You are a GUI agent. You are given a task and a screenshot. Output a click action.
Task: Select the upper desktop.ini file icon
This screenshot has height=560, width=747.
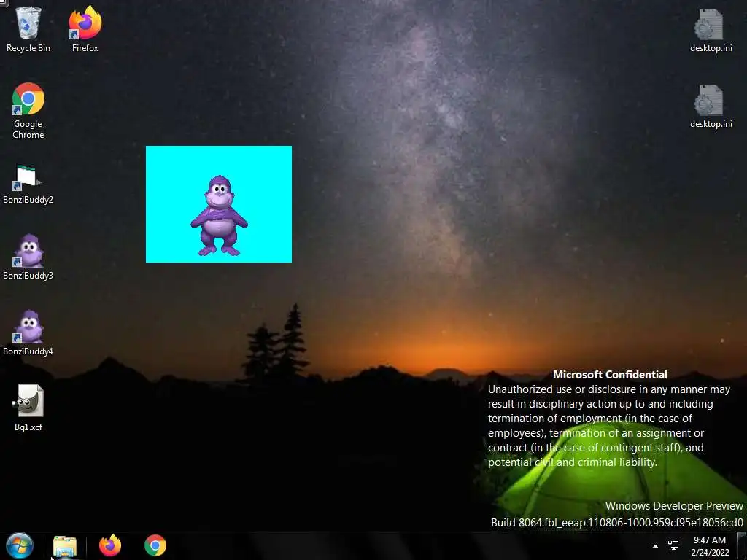[x=711, y=30]
